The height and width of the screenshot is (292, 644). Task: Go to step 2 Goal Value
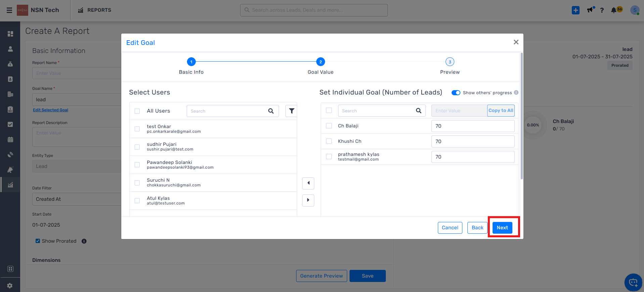320,62
